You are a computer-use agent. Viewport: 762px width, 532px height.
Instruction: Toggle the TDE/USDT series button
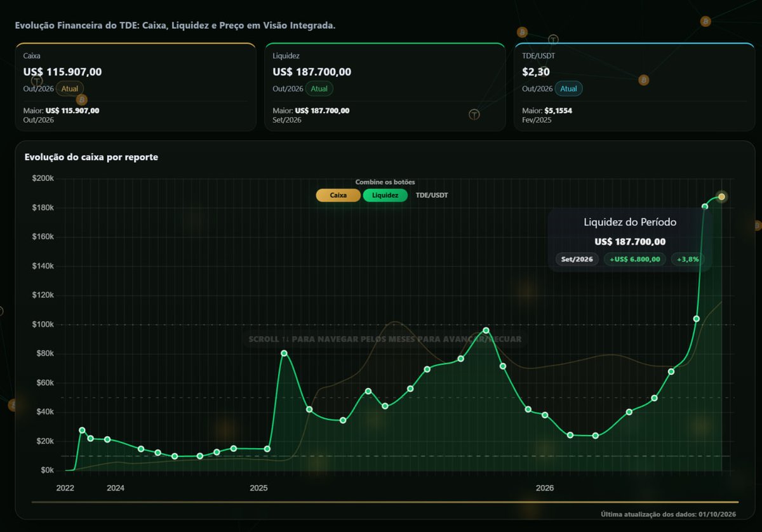pos(432,196)
